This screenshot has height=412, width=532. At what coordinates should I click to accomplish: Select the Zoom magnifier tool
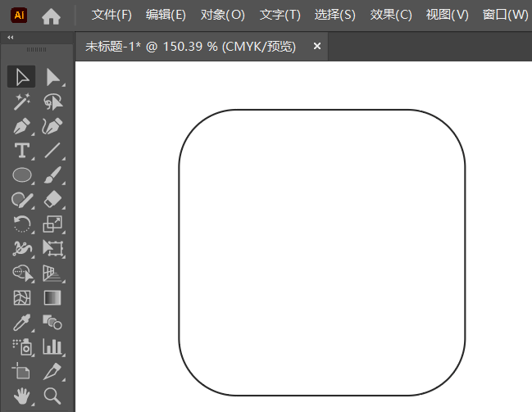coord(52,396)
